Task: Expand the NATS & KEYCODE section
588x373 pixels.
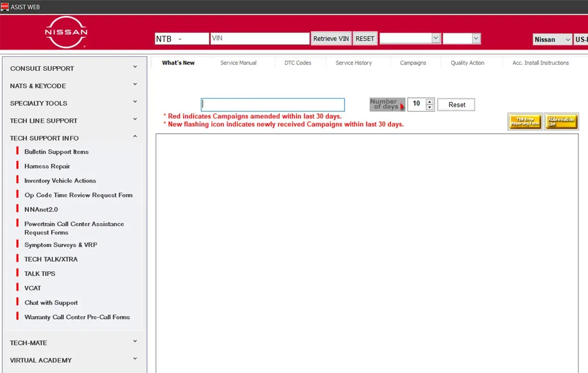Action: 73,85
